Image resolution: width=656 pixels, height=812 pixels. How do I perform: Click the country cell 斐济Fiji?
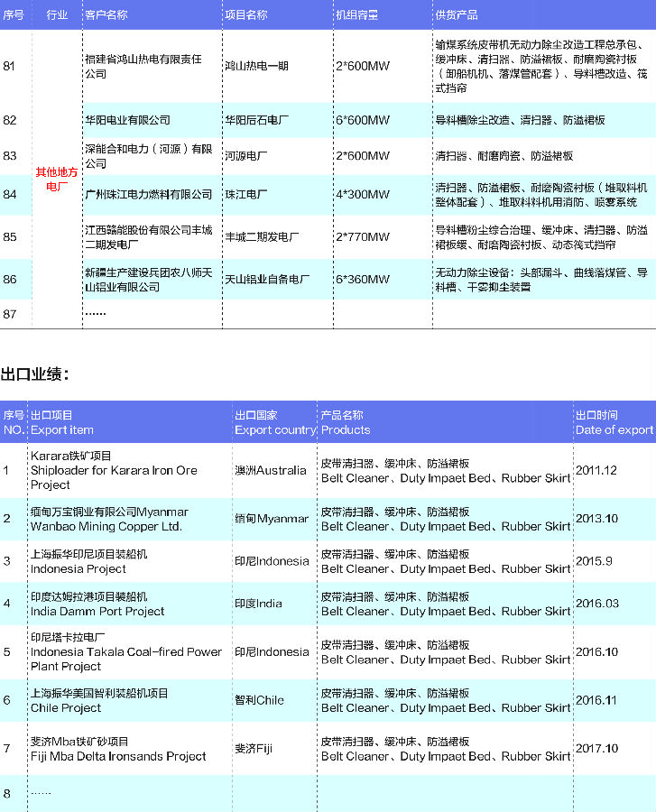tap(254, 748)
